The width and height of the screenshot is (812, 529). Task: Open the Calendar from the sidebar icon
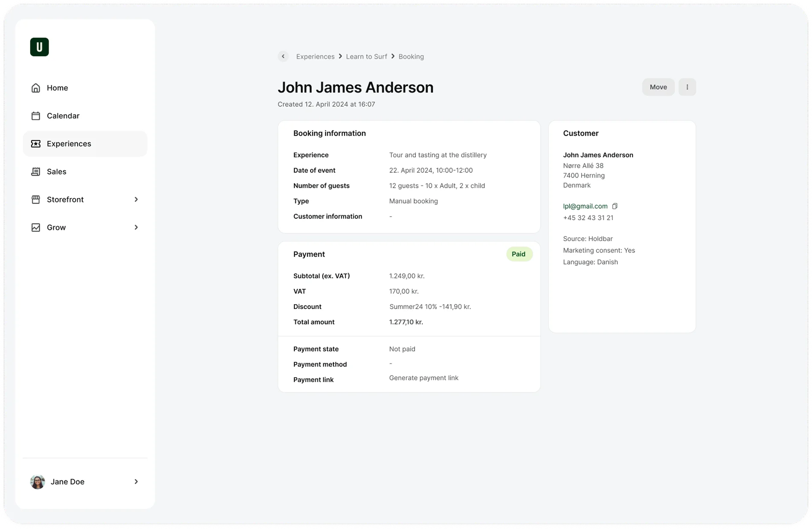(36, 116)
